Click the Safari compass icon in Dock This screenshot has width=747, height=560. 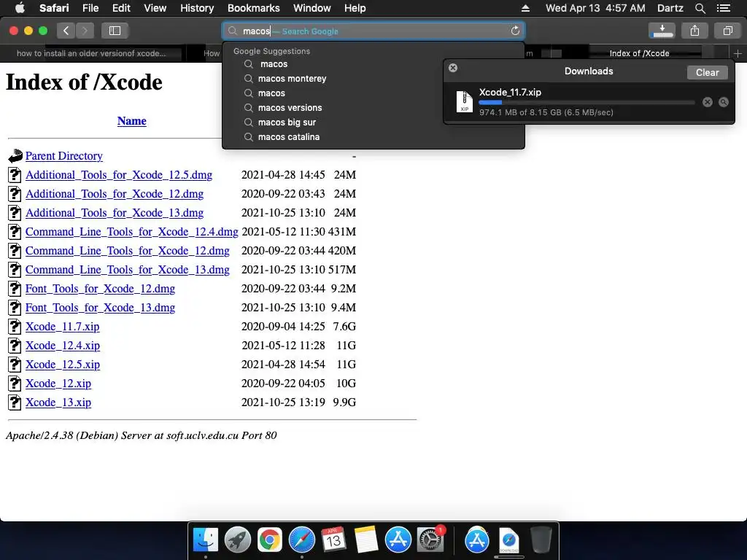[x=301, y=540]
